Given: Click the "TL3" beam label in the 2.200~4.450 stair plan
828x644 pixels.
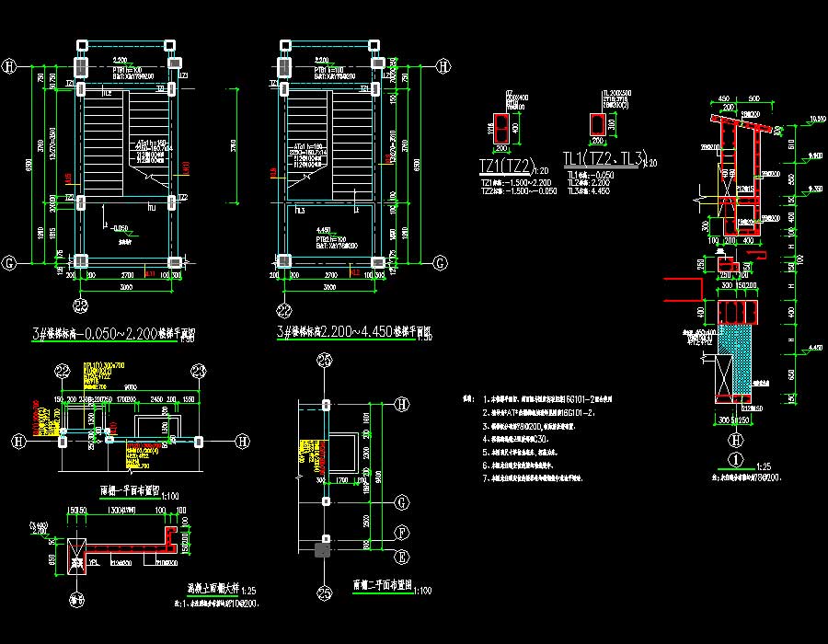Looking at the screenshot, I should (300, 211).
